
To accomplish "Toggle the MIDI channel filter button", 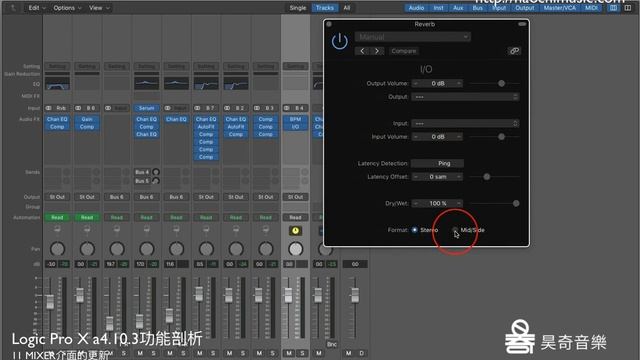I will pos(591,8).
